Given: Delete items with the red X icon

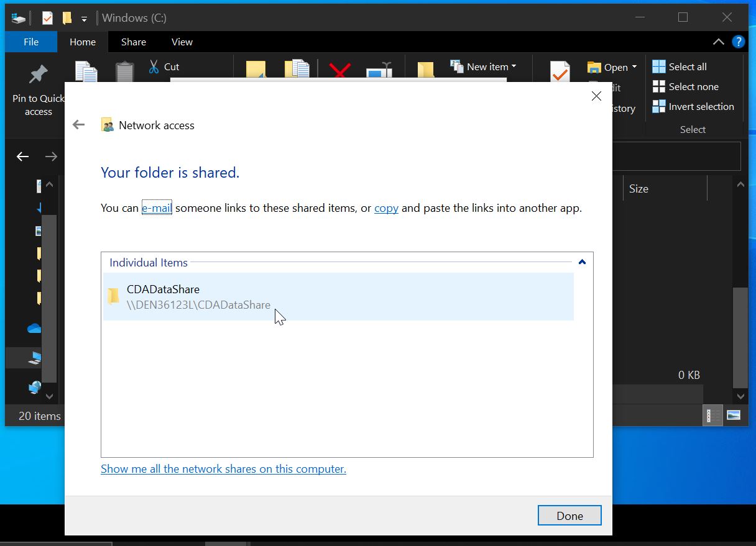Looking at the screenshot, I should coord(339,70).
